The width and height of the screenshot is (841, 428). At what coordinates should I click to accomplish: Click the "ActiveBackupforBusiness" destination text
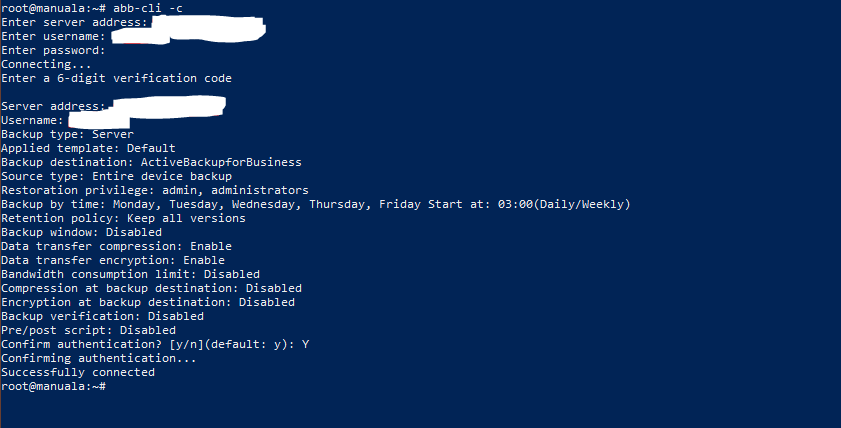click(220, 162)
